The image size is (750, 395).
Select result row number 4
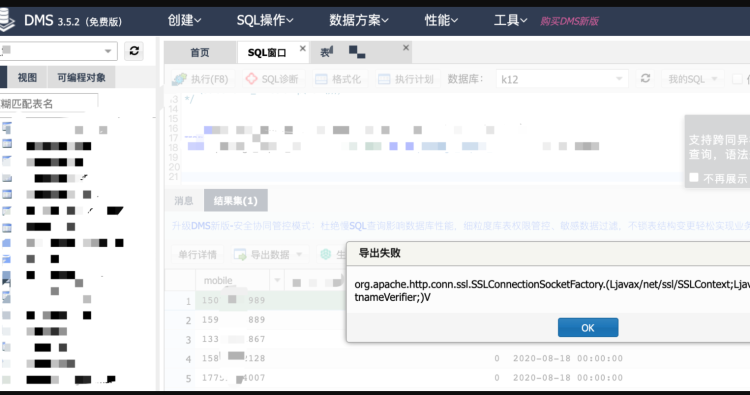click(188, 359)
